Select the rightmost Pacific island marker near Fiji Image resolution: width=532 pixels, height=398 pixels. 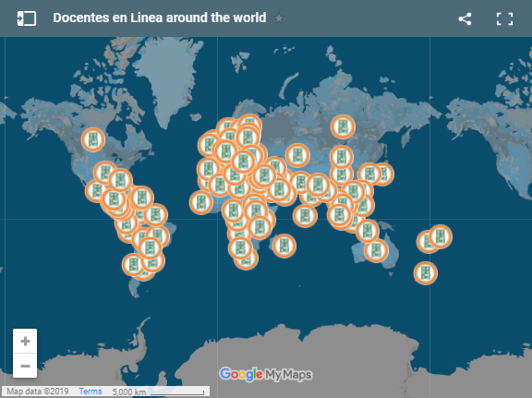point(441,236)
